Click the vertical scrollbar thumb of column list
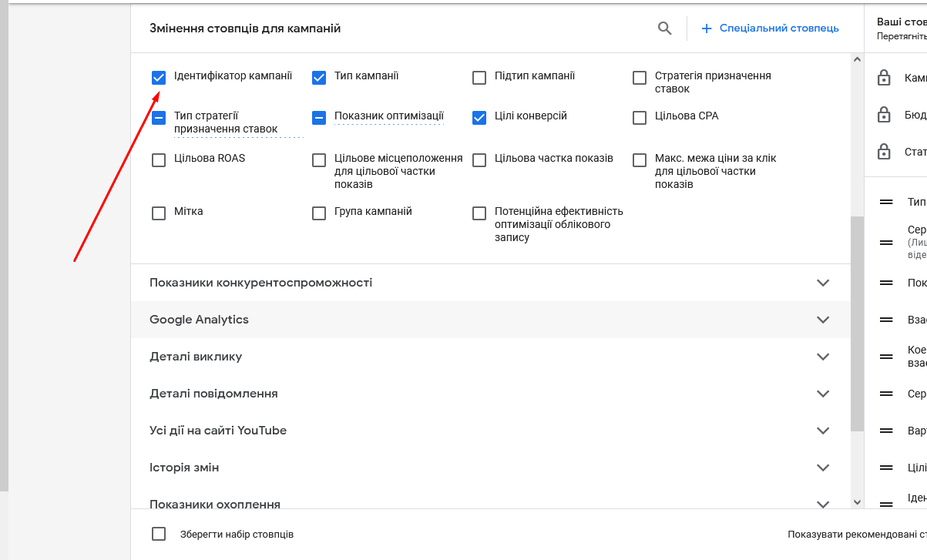 tap(858, 324)
